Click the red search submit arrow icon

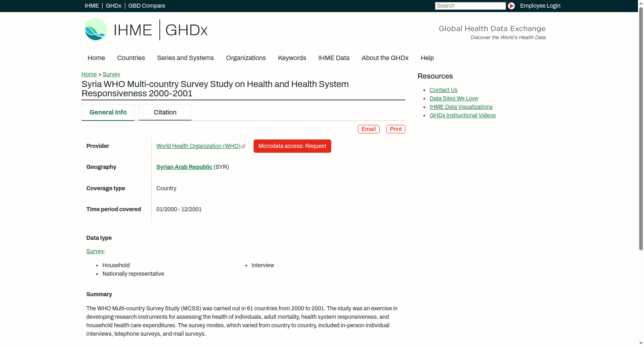pyautogui.click(x=511, y=6)
